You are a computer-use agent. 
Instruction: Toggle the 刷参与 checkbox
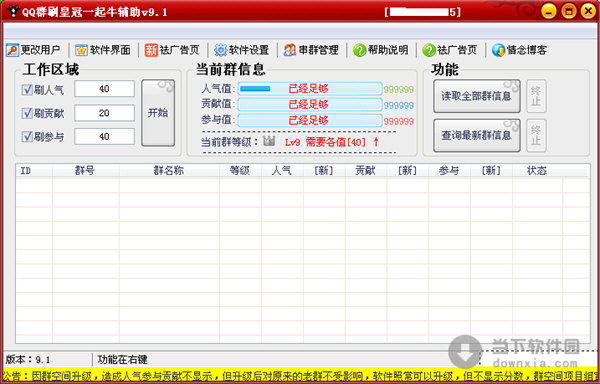pos(27,137)
